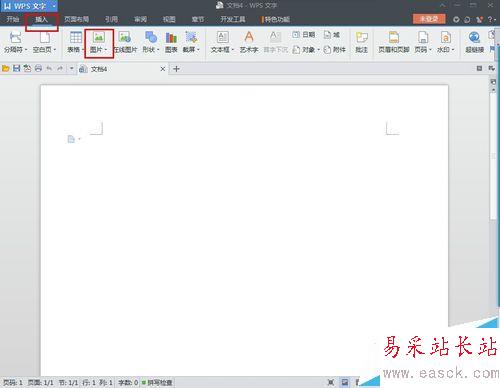
Task: Open the WPS 文字 application menu arrow
Action: click(54, 6)
